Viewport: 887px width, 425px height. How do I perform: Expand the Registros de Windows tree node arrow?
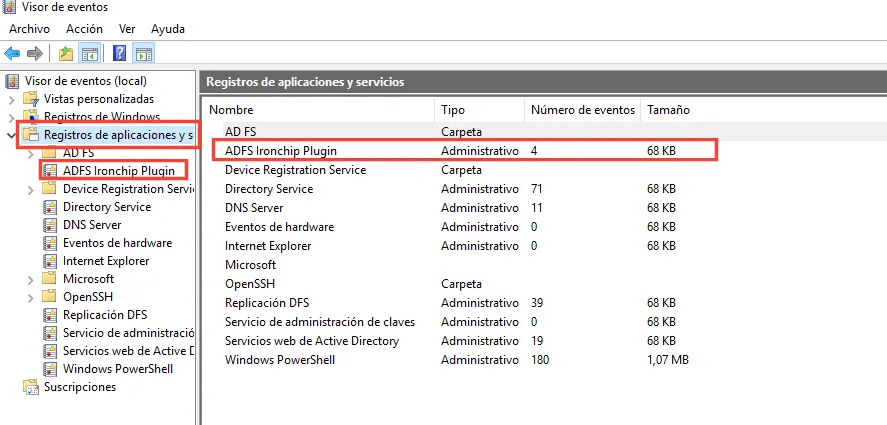click(x=12, y=118)
